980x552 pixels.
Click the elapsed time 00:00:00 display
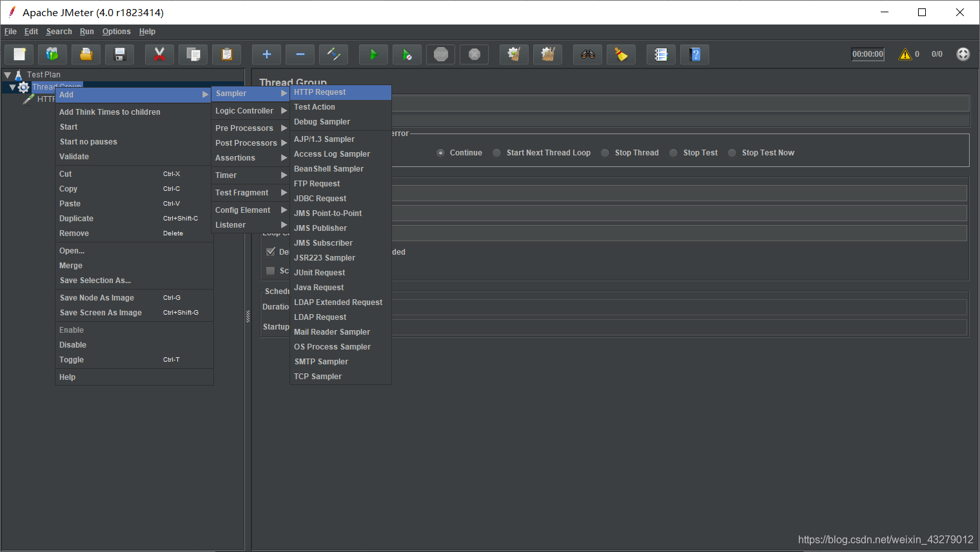[868, 54]
